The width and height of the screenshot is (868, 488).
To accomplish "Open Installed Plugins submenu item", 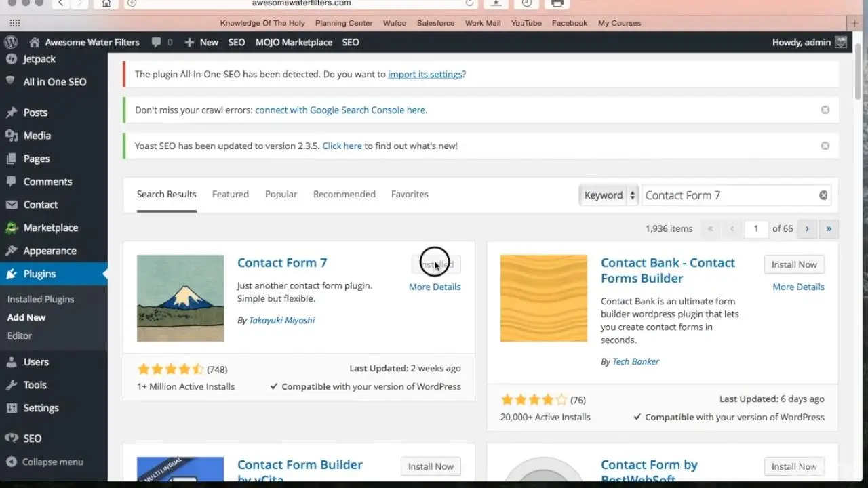I will 41,299.
